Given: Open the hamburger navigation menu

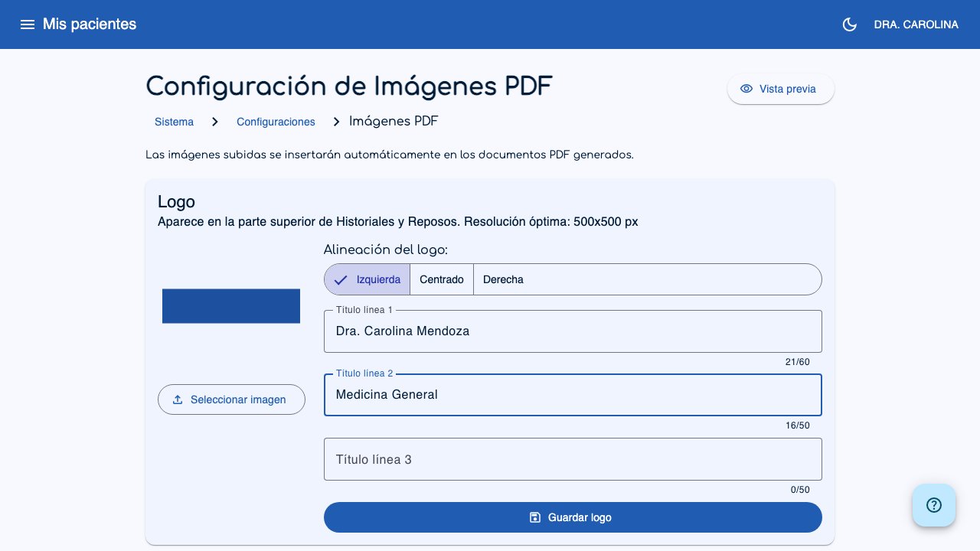Looking at the screenshot, I should click(x=28, y=24).
